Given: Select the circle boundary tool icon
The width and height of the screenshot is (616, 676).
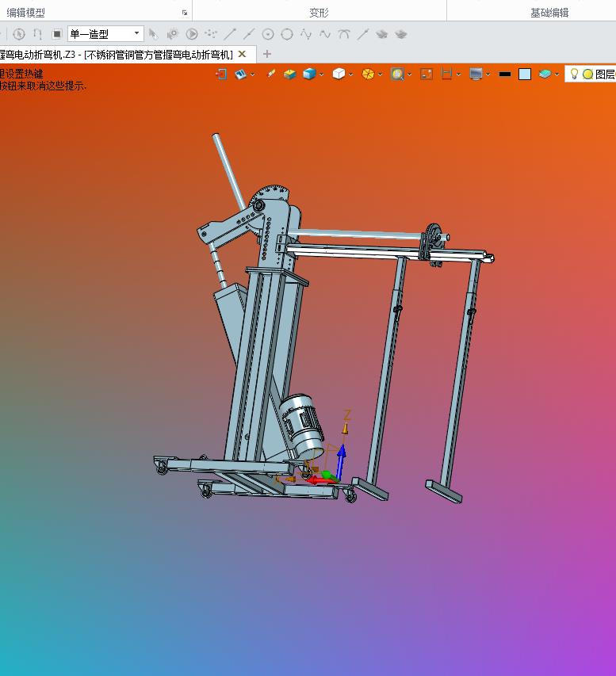Looking at the screenshot, I should click(287, 34).
